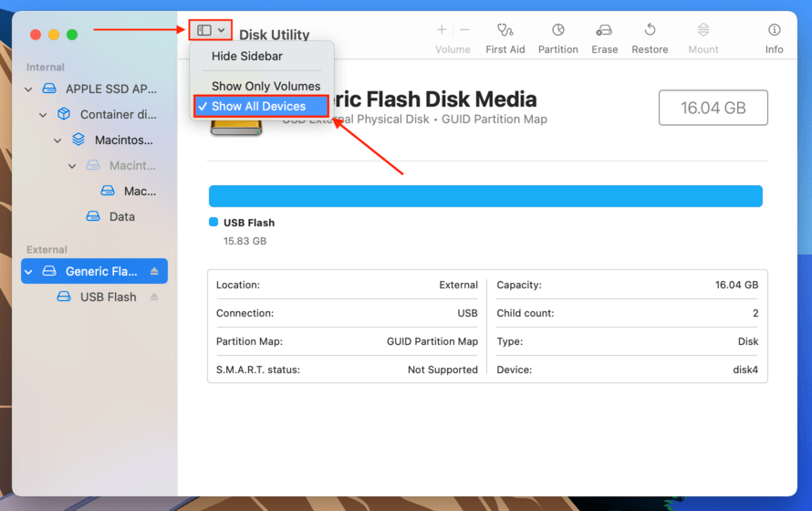Click the USB Flash legend label
Screen dimensions: 812x511
coord(249,223)
